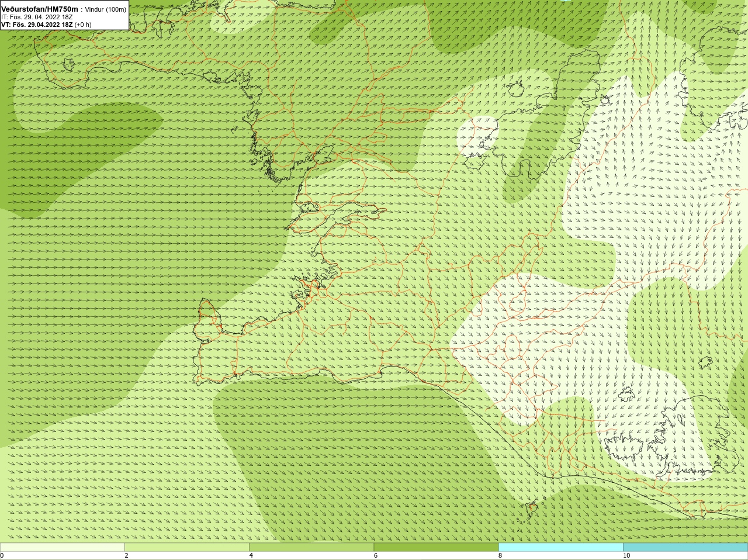Click the Vindur (100m) label
The height and width of the screenshot is (560, 748).
pyautogui.click(x=106, y=10)
